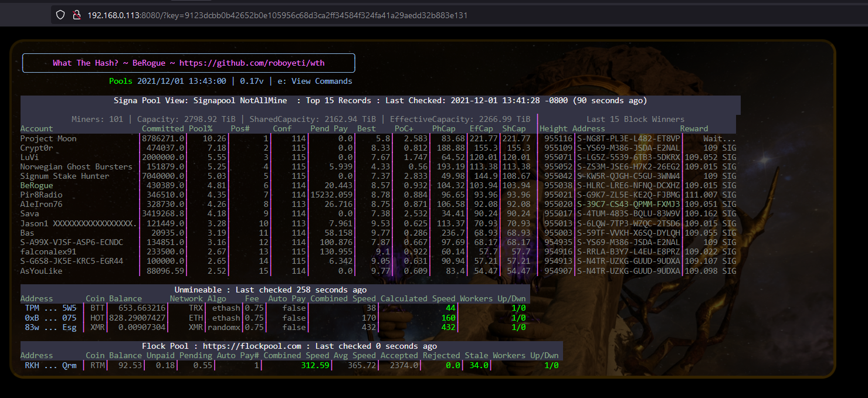Click the Last 15 Block Winners heading

[635, 120]
